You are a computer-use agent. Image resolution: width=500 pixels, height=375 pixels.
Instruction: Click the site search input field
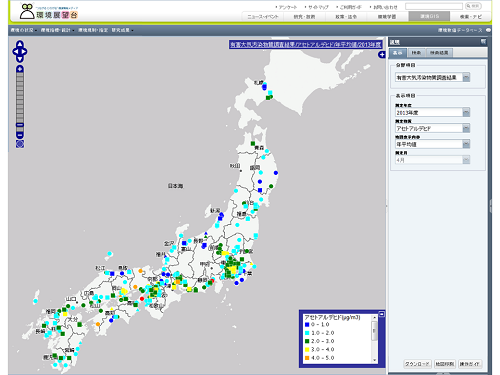[x=434, y=6]
